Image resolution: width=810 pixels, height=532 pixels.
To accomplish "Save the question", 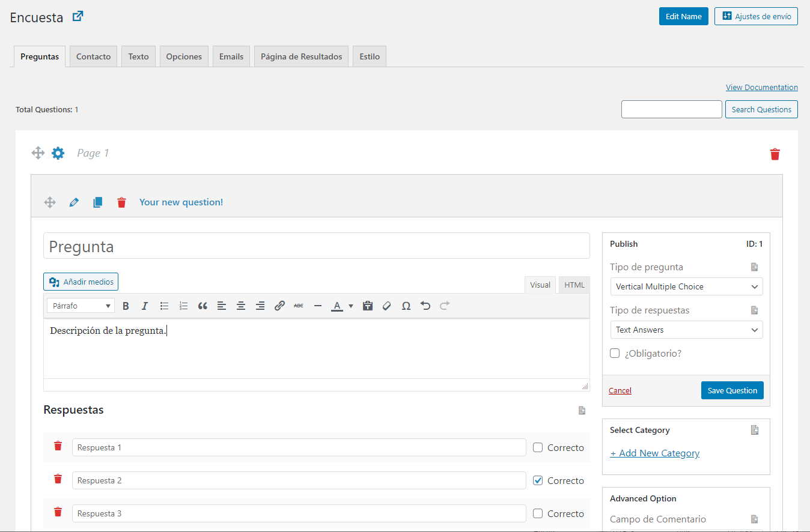I will [732, 390].
